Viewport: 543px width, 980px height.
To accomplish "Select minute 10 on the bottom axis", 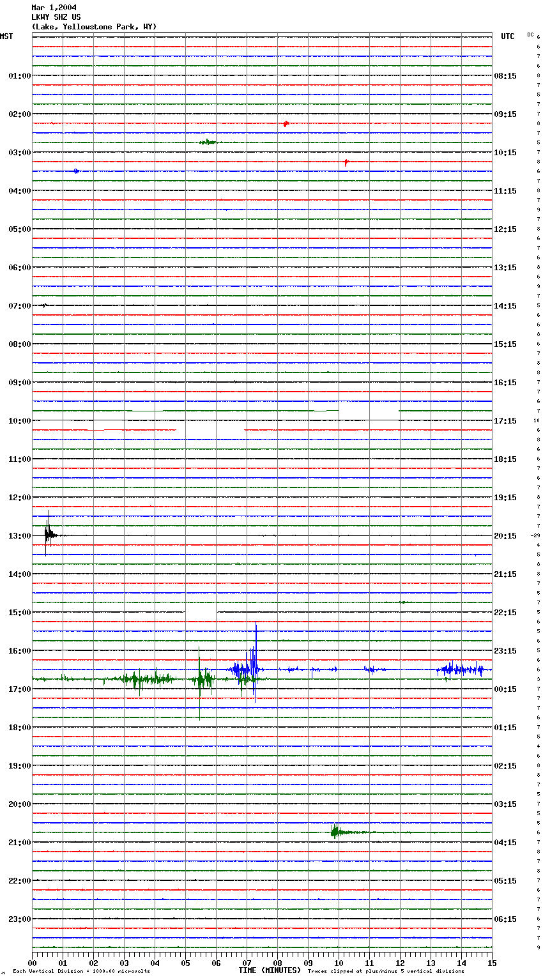I will tap(339, 962).
